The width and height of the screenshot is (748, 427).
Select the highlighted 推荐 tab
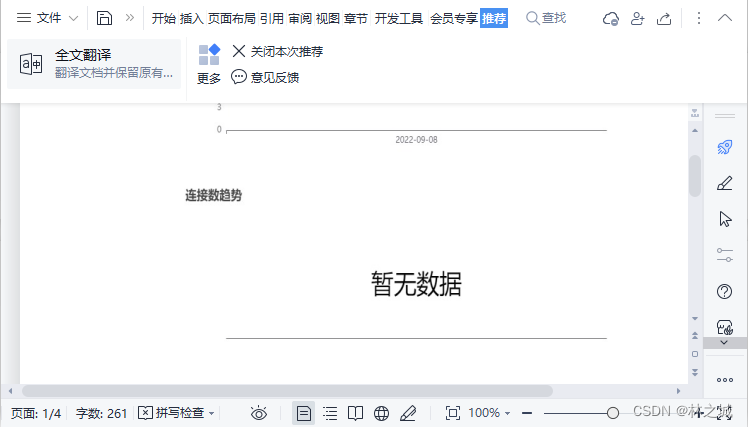pyautogui.click(x=494, y=19)
